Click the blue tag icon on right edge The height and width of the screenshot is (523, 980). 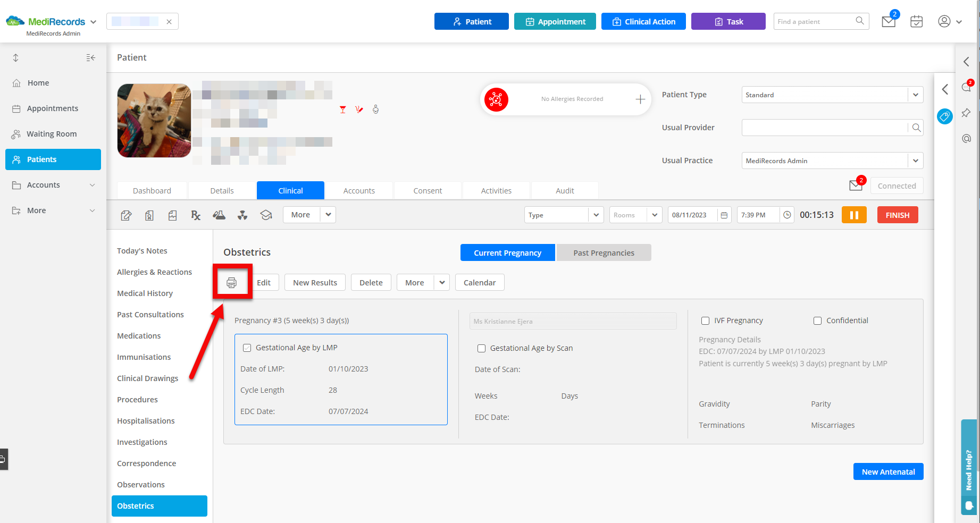pyautogui.click(x=945, y=116)
